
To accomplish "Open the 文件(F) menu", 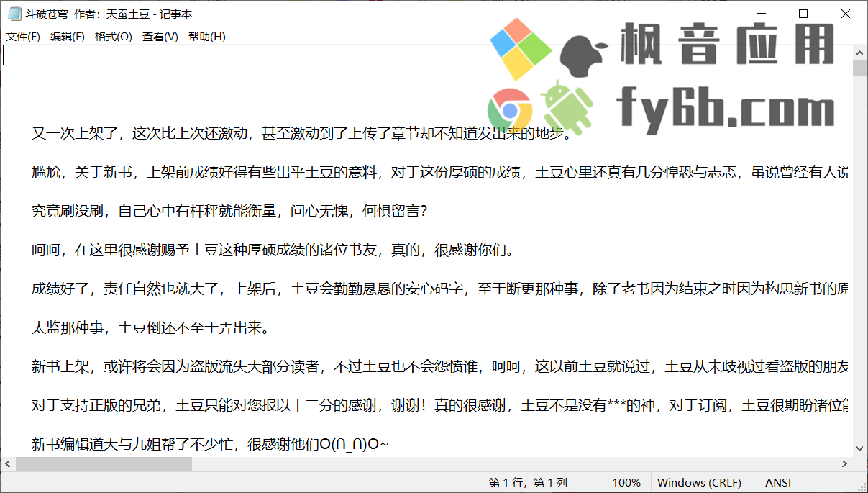I will [x=23, y=37].
